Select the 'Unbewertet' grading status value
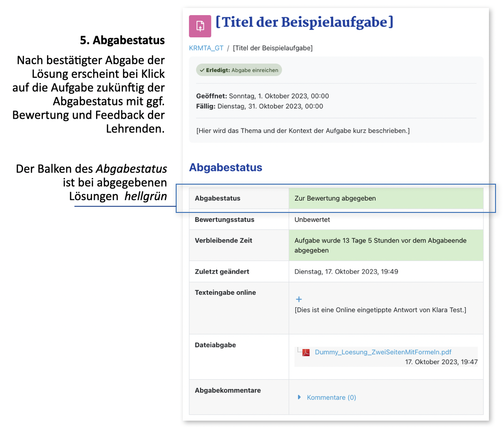This screenshot has height=431, width=504. (312, 220)
